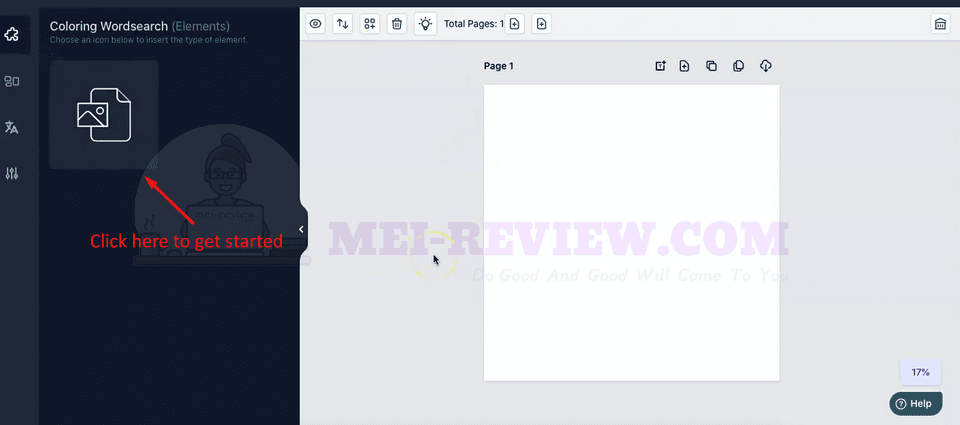Open the layout blocks sidebar icon
This screenshot has width=960, height=425.
12,81
